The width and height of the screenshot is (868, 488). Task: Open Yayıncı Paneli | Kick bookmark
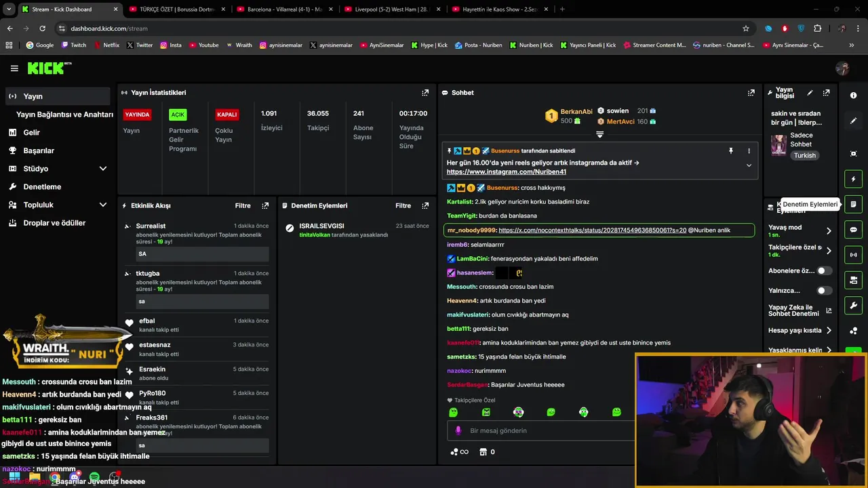click(588, 45)
